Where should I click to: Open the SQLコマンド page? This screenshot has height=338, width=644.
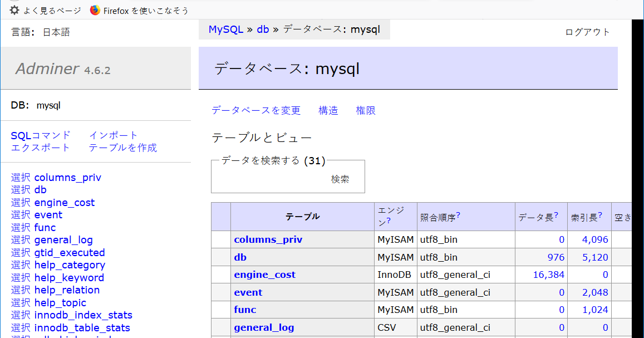pos(39,135)
